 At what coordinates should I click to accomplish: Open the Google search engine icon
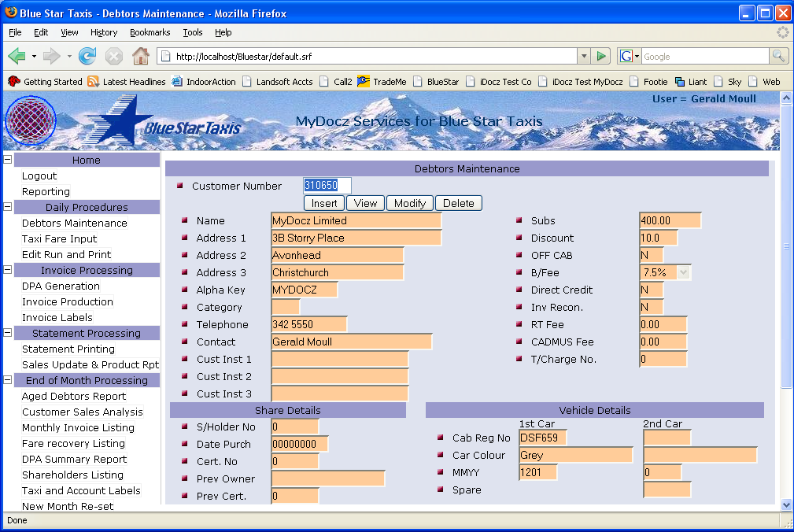click(x=626, y=56)
